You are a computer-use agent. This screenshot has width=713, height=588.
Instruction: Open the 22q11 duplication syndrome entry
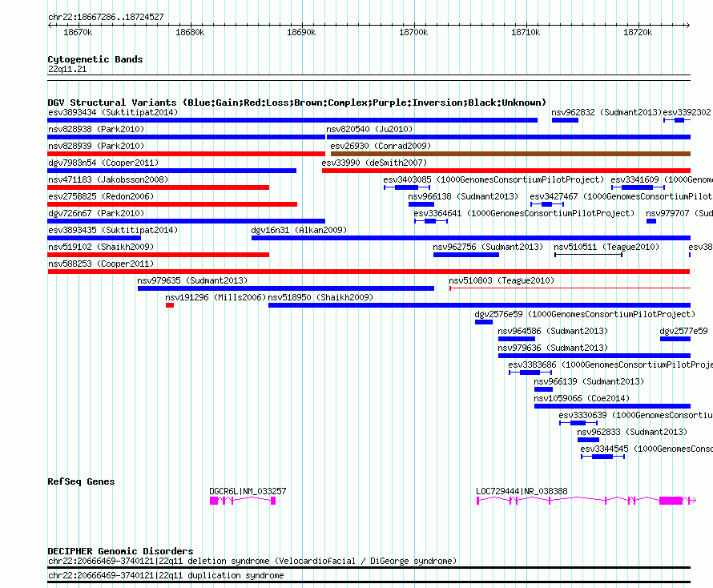click(x=166, y=576)
